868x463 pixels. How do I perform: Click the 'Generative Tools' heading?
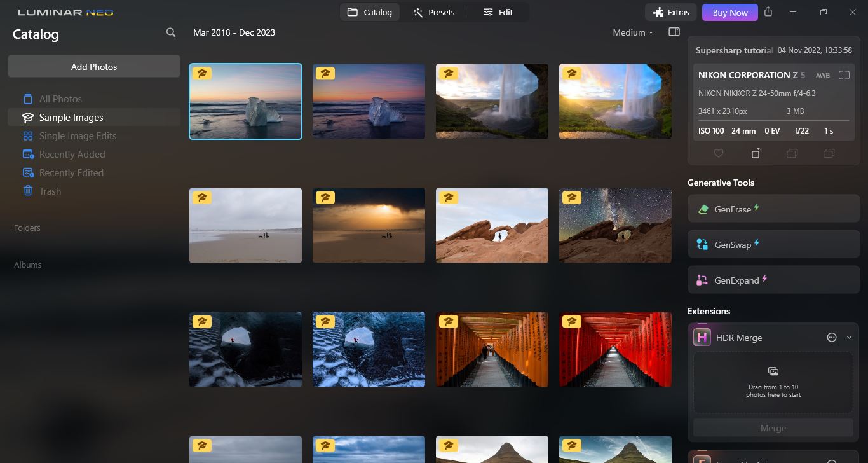click(721, 183)
